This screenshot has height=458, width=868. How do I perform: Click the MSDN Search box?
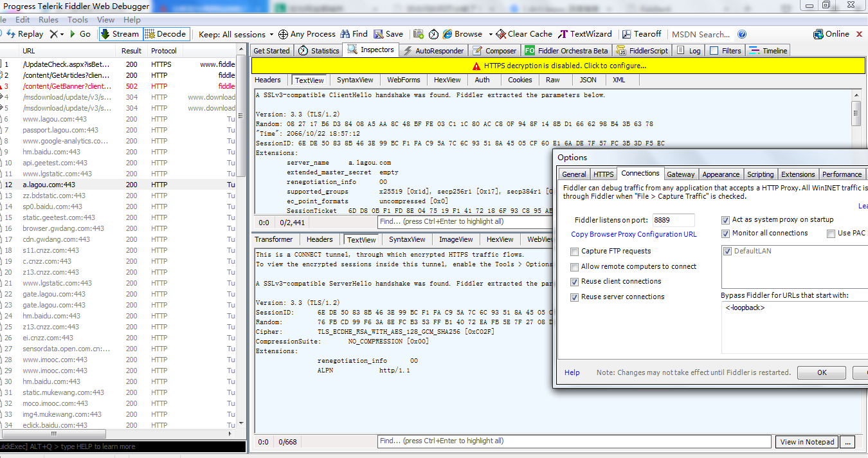(x=700, y=35)
